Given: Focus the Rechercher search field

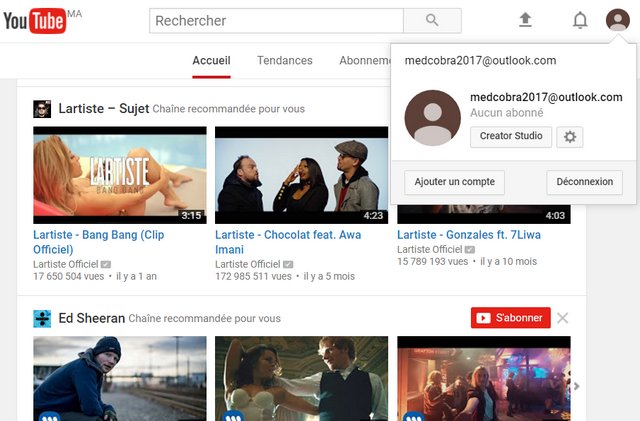Looking at the screenshot, I should [276, 20].
